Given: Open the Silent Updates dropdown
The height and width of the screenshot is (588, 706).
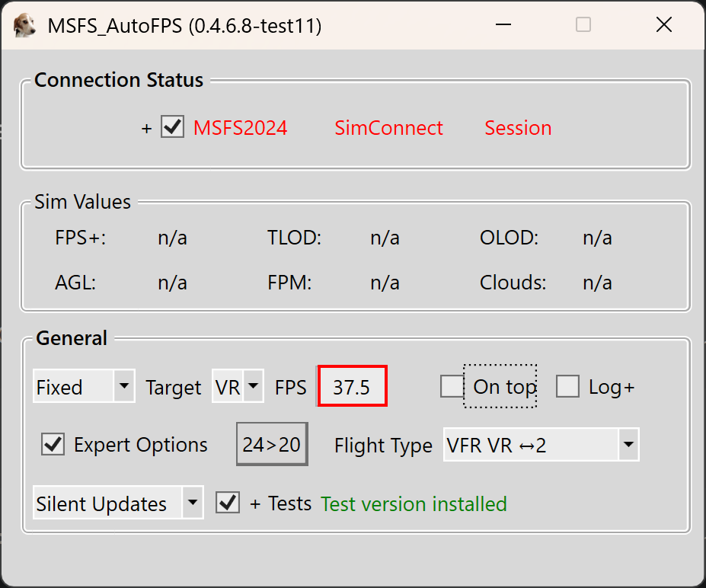Looking at the screenshot, I should pos(118,503).
